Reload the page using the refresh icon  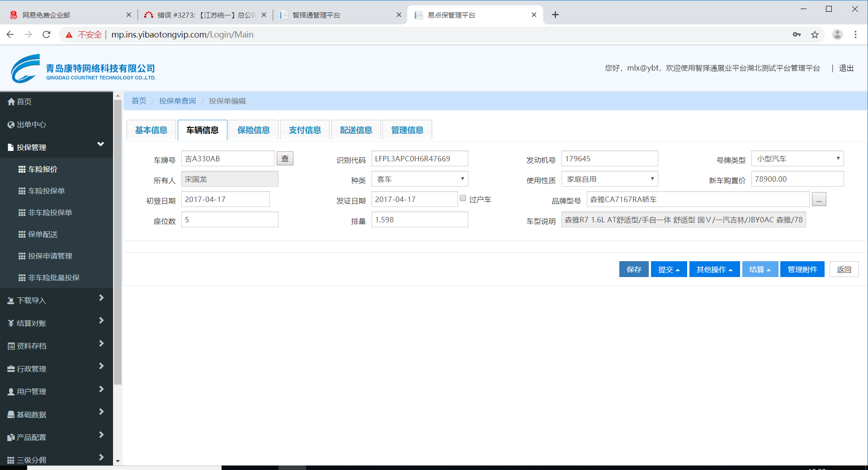pyautogui.click(x=47, y=35)
